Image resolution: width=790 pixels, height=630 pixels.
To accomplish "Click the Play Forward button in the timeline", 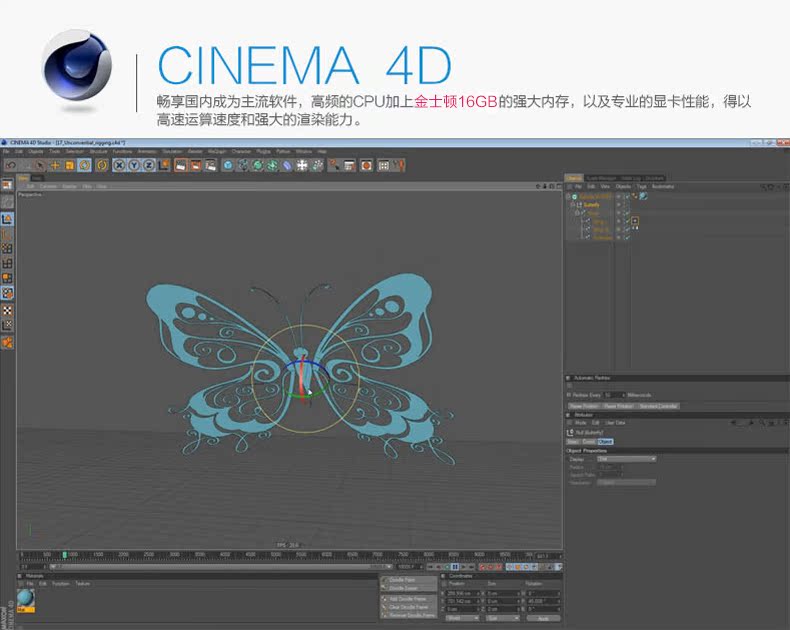I will coord(464,567).
